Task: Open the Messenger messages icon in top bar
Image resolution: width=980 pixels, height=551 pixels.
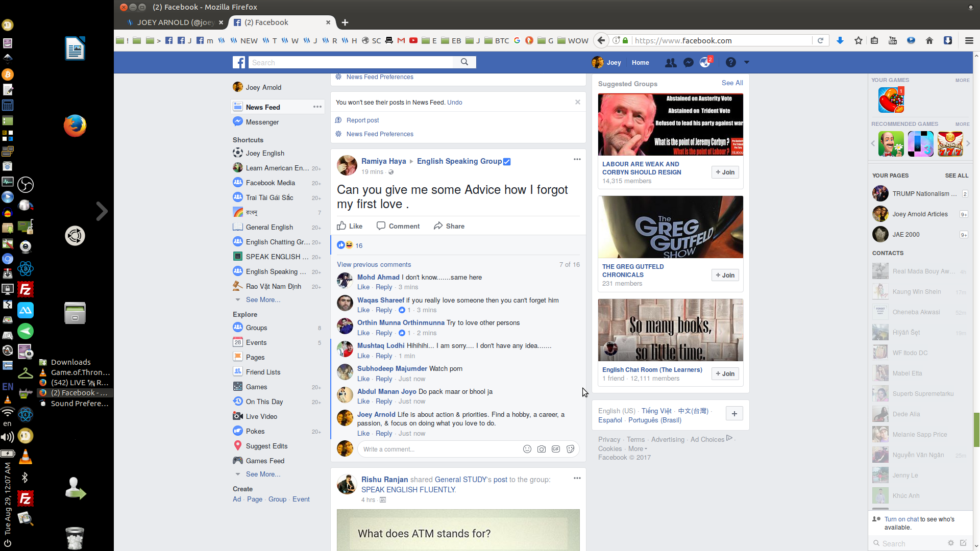Action: pos(688,62)
